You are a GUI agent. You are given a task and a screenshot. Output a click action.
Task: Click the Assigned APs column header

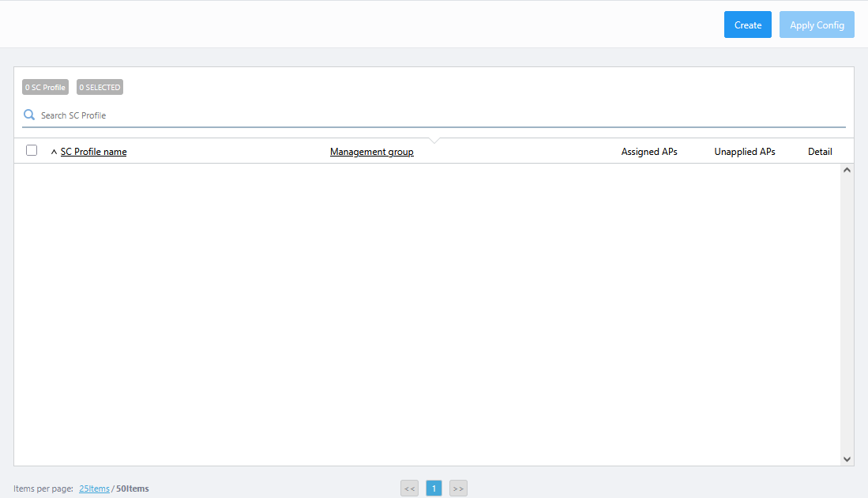(648, 152)
